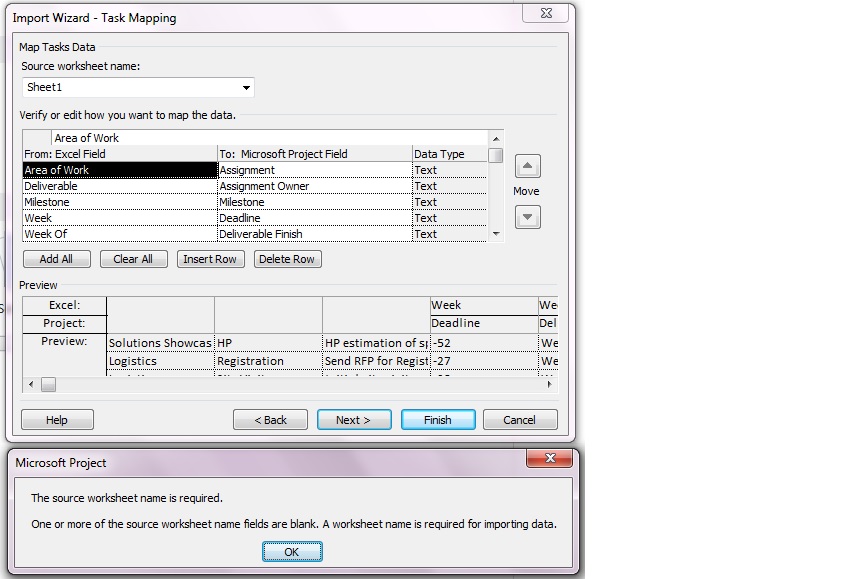Click the Deadline cell in preview Project row

click(x=484, y=323)
